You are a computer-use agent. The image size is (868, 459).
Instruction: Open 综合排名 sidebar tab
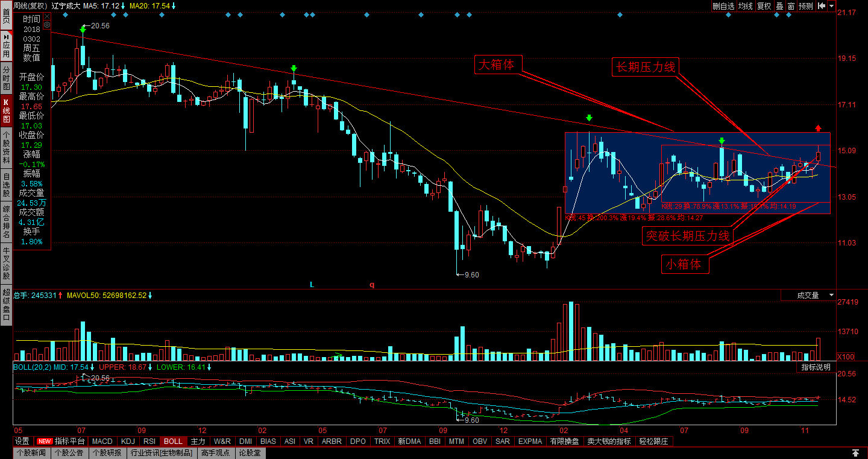tap(6, 221)
